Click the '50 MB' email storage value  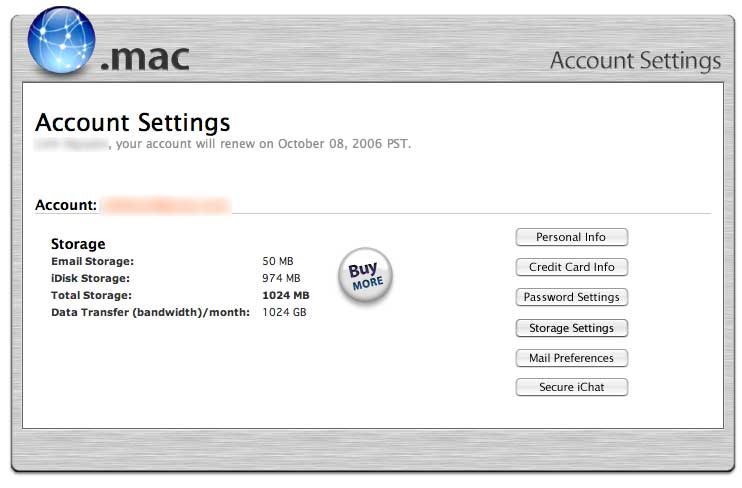pos(278,261)
